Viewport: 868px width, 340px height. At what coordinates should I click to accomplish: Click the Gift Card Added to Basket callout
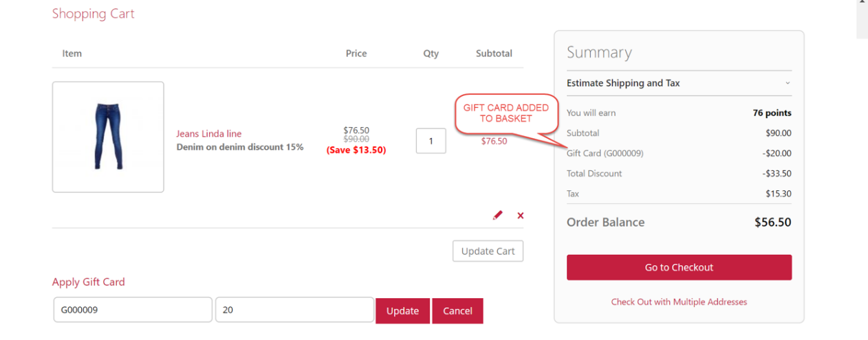coord(506,113)
